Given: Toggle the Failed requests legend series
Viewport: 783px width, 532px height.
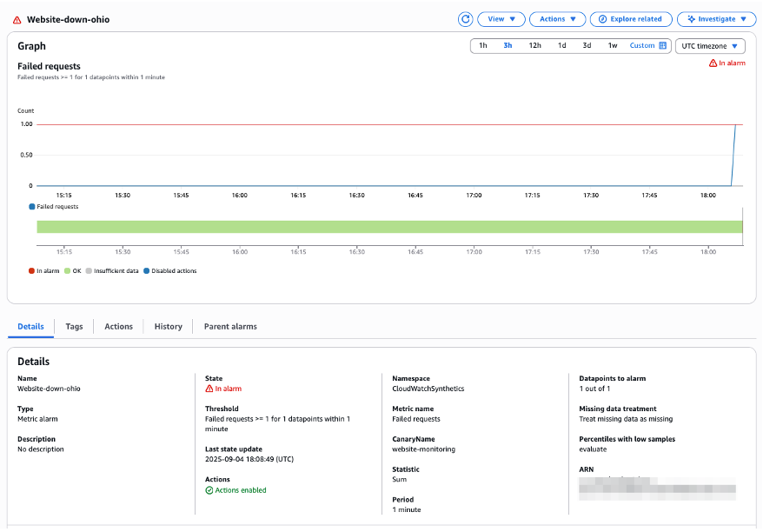Looking at the screenshot, I should pos(54,207).
